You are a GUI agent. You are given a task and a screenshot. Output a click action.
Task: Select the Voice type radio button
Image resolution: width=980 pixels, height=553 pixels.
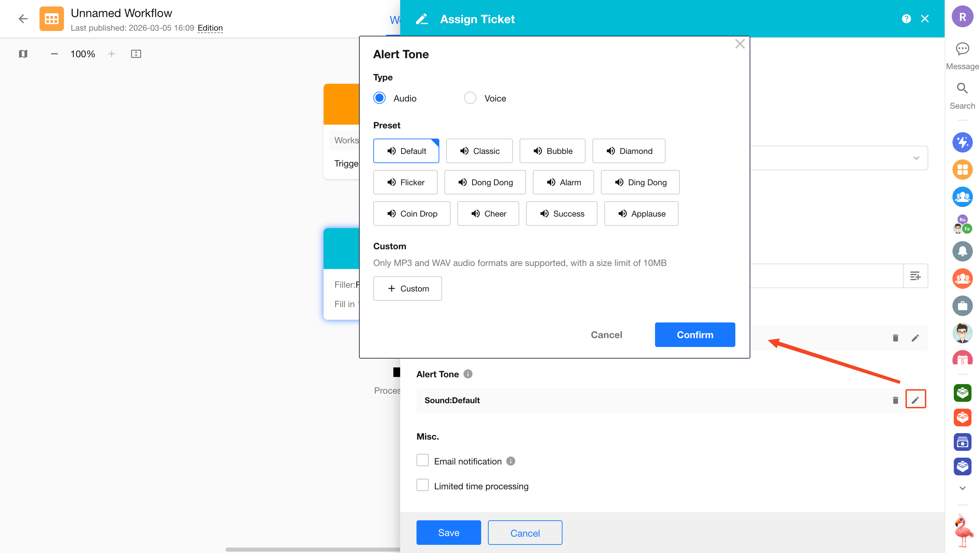pyautogui.click(x=470, y=98)
